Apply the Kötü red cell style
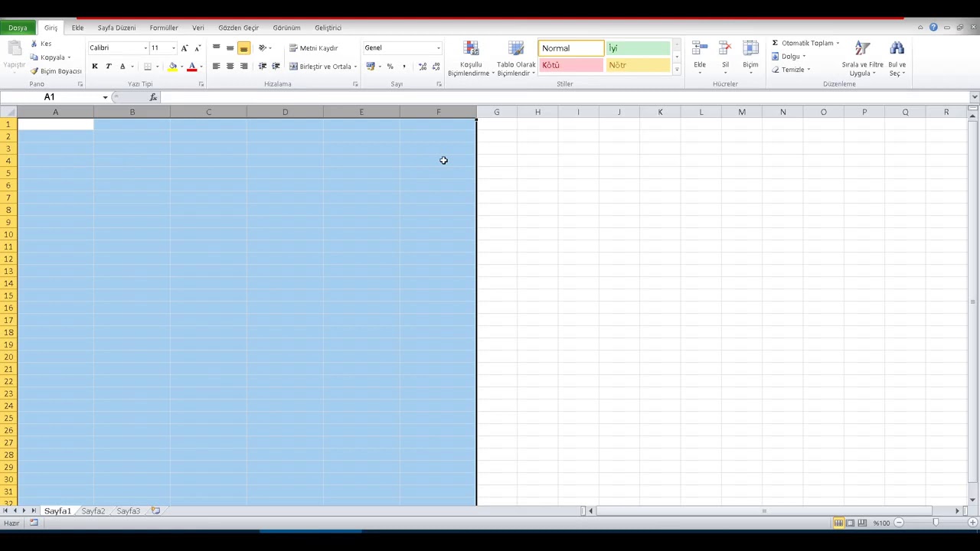Image resolution: width=980 pixels, height=551 pixels. pos(571,65)
